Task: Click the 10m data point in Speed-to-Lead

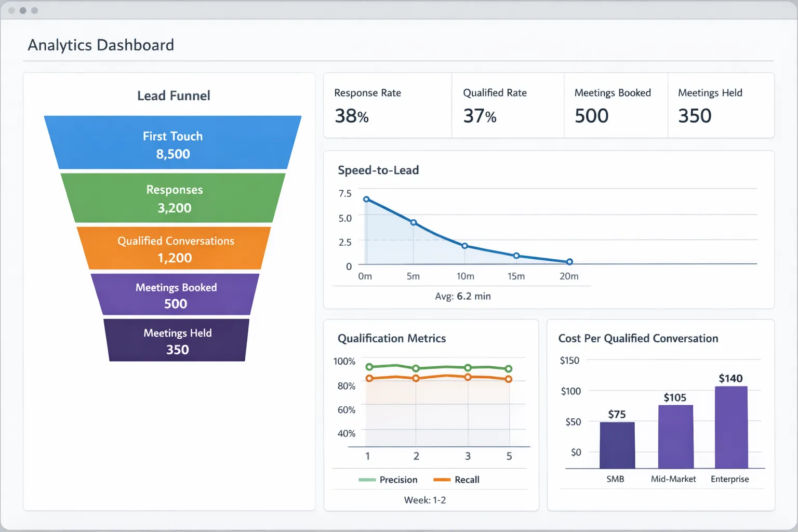Action: tap(465, 246)
